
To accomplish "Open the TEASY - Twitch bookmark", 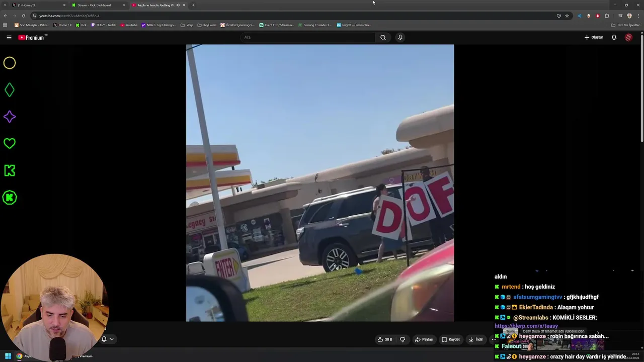I will click(x=104, y=25).
